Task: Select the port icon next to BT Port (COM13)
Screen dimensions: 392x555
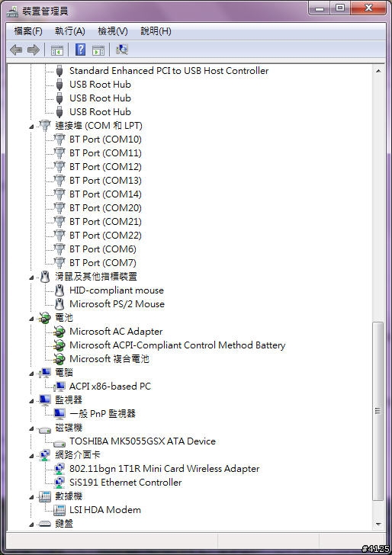Action: click(59, 181)
